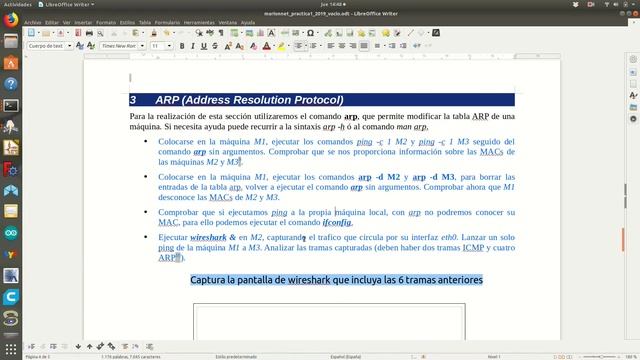
Task: Apply superscript formatting
Action: click(x=228, y=46)
